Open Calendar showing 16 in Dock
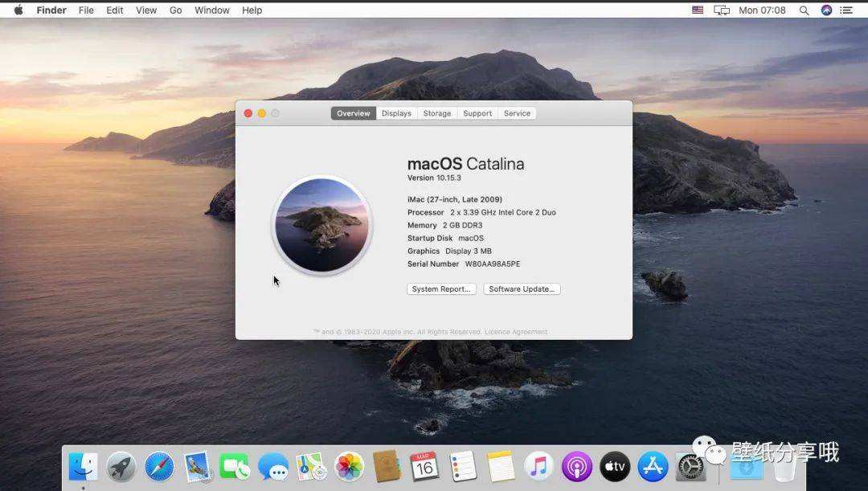Viewport: 868px width, 491px height. pyautogui.click(x=424, y=466)
